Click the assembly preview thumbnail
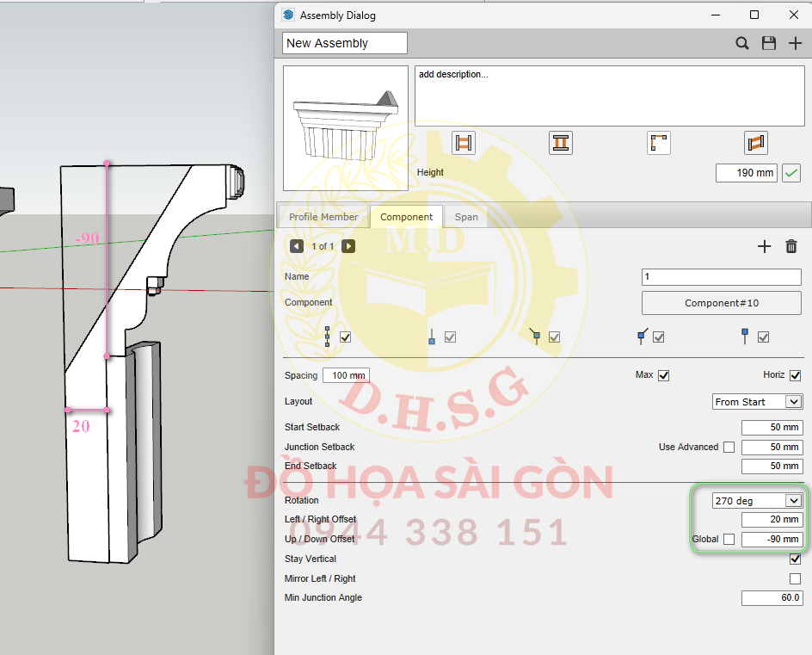812x655 pixels. pos(346,128)
